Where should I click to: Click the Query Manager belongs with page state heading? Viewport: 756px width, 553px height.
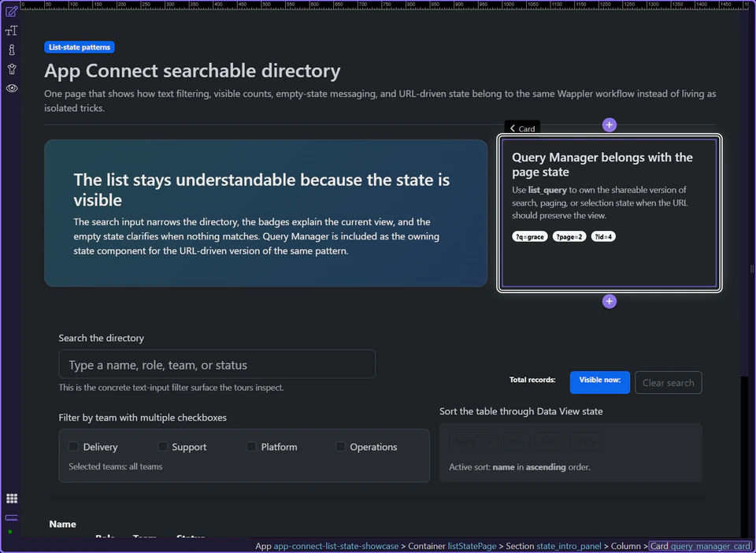[602, 165]
